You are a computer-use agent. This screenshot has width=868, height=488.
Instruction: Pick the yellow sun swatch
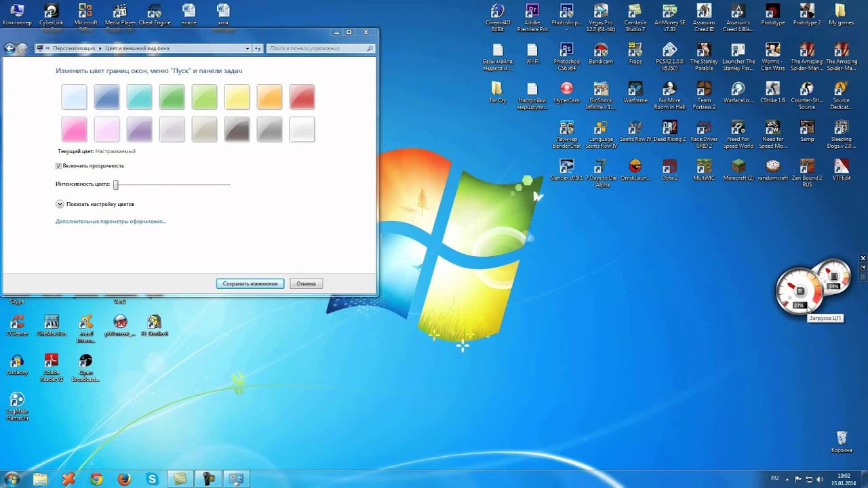tap(237, 97)
